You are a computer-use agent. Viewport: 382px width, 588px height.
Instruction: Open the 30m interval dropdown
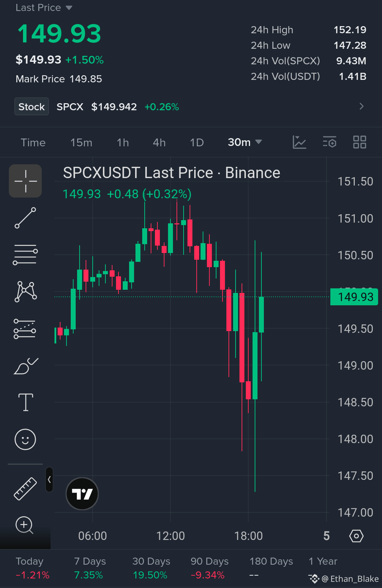coord(245,142)
